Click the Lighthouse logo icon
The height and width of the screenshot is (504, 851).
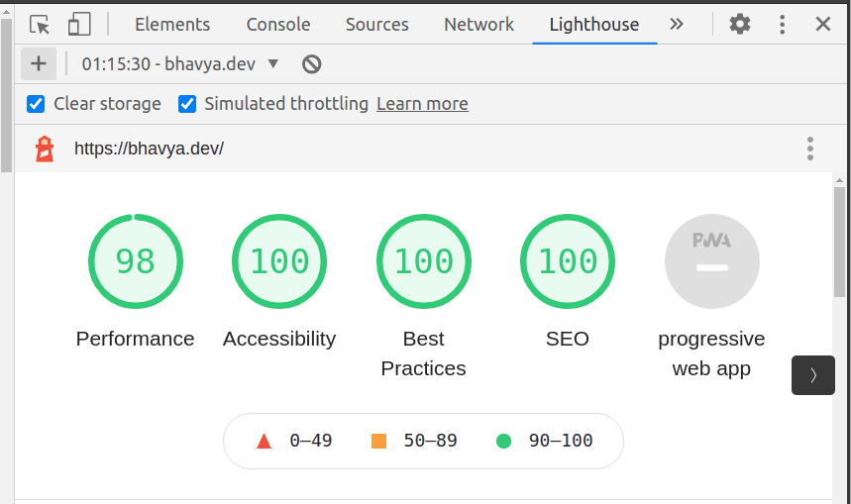[45, 150]
